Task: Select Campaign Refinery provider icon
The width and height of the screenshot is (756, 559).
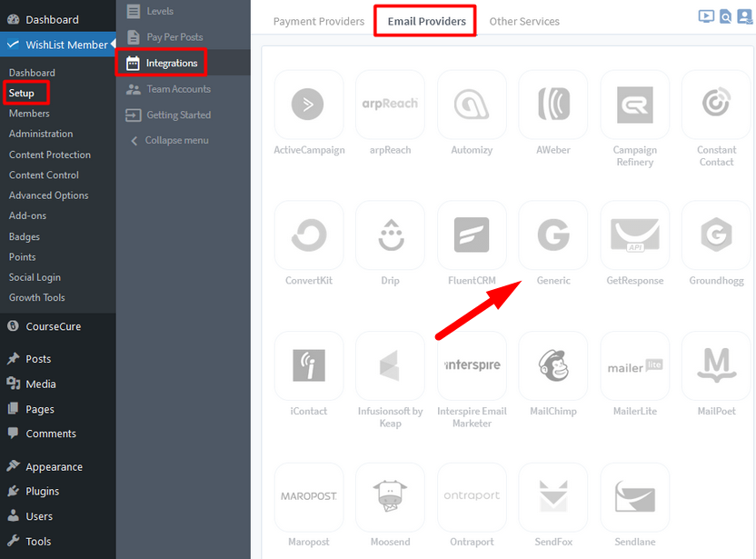Action: (x=635, y=105)
